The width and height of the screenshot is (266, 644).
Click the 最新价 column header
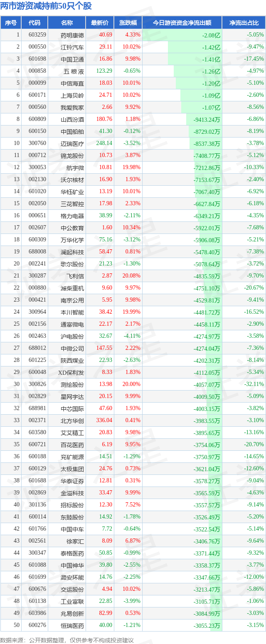100,23
